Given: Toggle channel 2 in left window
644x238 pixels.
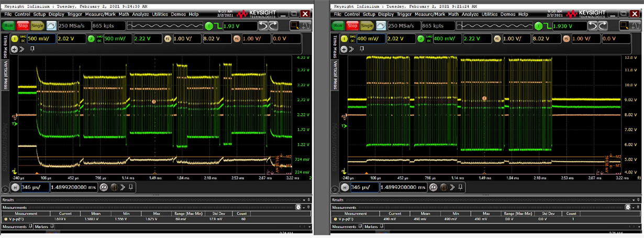Looking at the screenshot, I should pyautogui.click(x=91, y=39).
